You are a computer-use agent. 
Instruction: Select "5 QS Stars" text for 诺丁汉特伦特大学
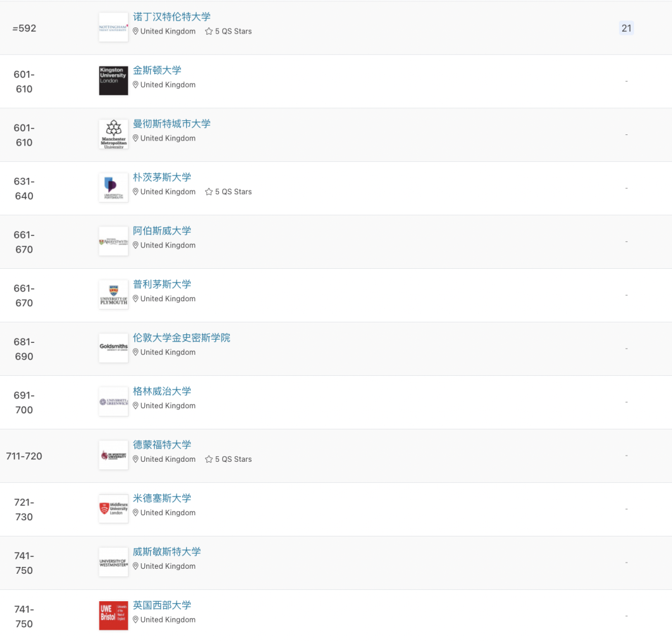coord(233,31)
